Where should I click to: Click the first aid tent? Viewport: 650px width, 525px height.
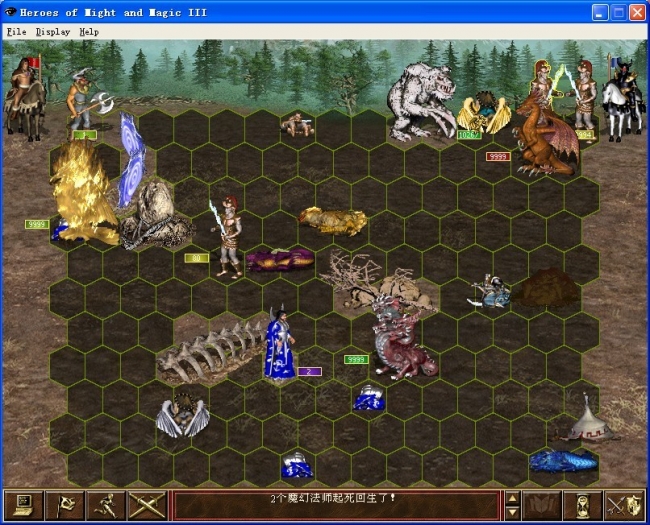[589, 418]
